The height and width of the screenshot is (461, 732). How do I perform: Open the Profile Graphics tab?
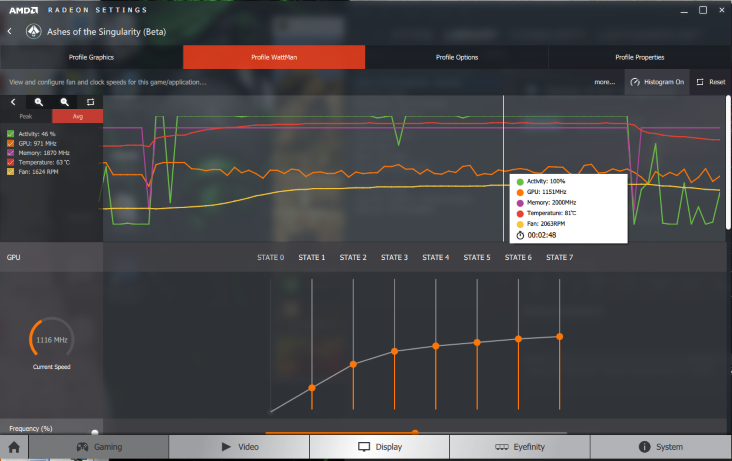[x=91, y=57]
